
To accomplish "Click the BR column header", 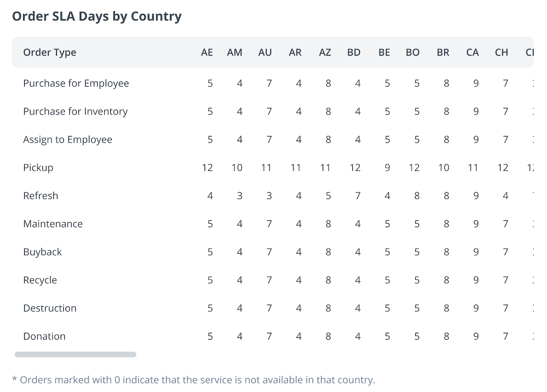I will (x=443, y=52).
